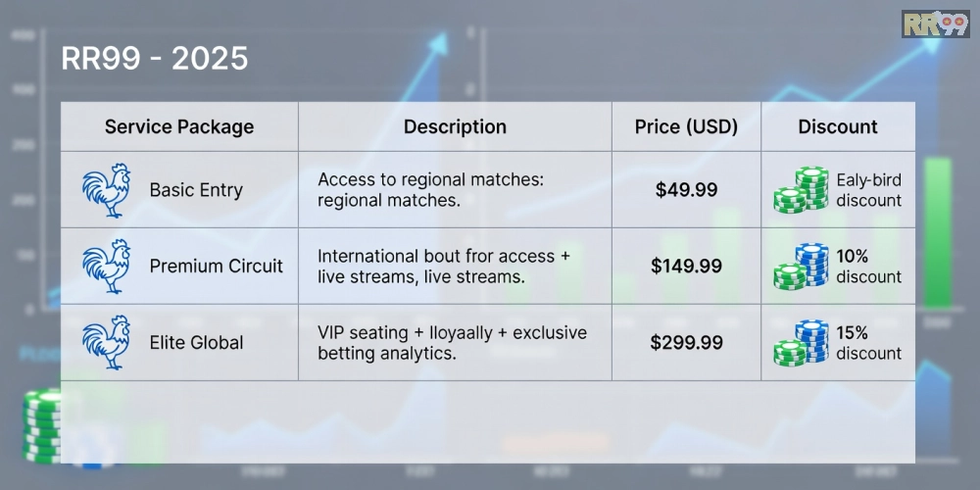Image resolution: width=980 pixels, height=490 pixels.
Task: Click the green chips icon for Early-bird discount
Action: [x=801, y=190]
